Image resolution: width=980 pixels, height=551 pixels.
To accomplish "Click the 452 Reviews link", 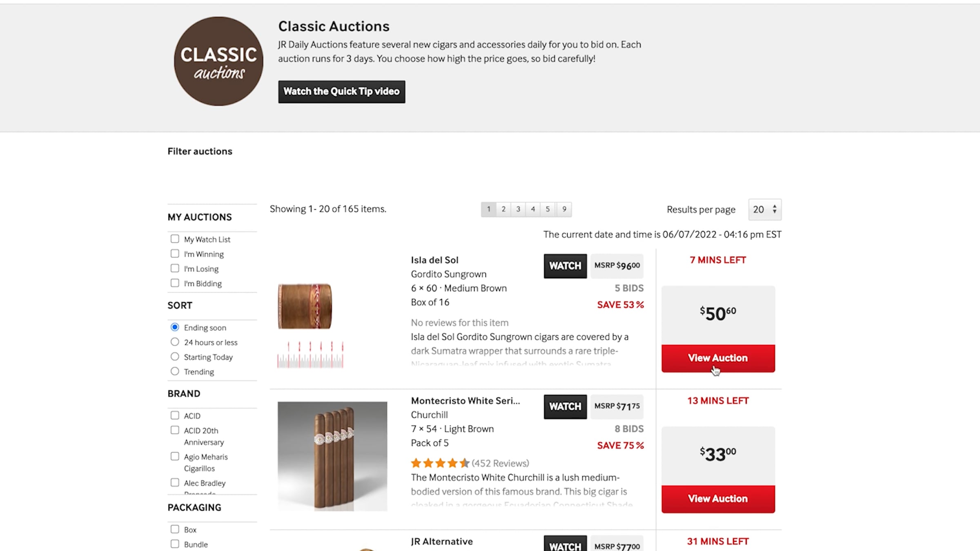I will (x=500, y=463).
